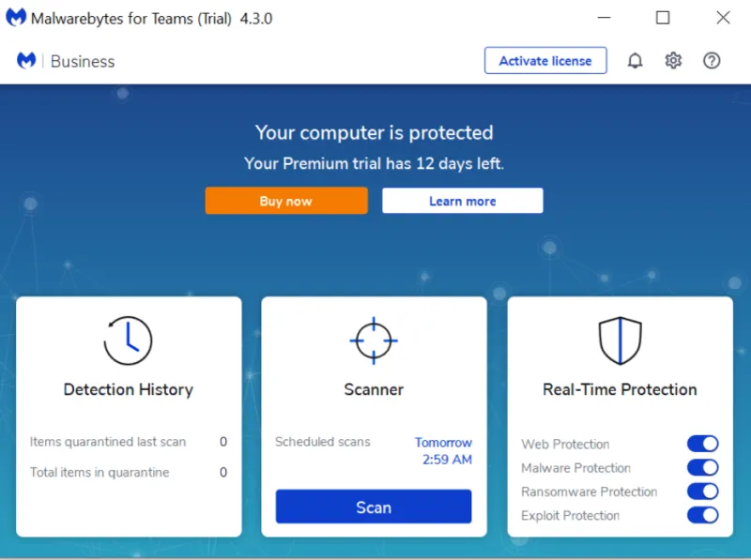This screenshot has height=560, width=751.
Task: Turn off Malware Protection toggle
Action: pyautogui.click(x=702, y=468)
